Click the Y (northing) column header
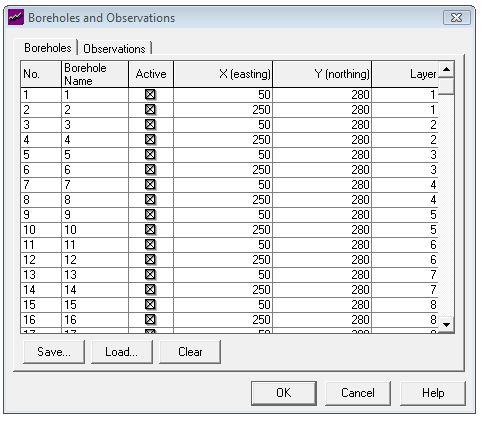The height and width of the screenshot is (421, 481). coord(322,74)
